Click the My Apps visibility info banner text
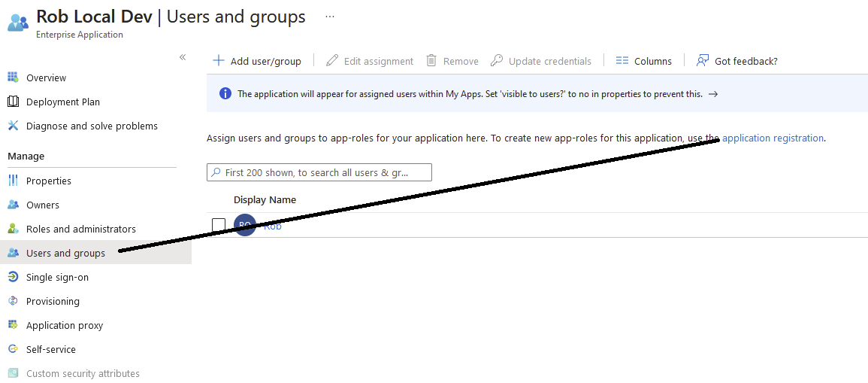The image size is (868, 383). coord(470,94)
